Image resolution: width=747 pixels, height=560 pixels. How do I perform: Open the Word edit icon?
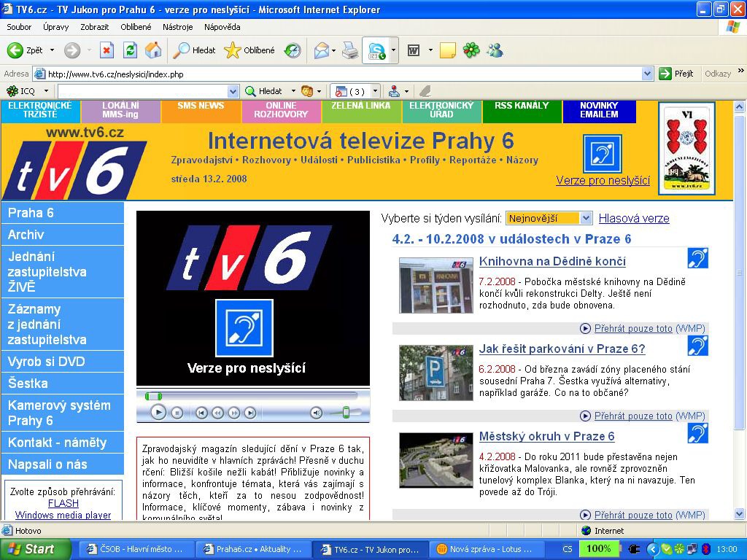414,50
